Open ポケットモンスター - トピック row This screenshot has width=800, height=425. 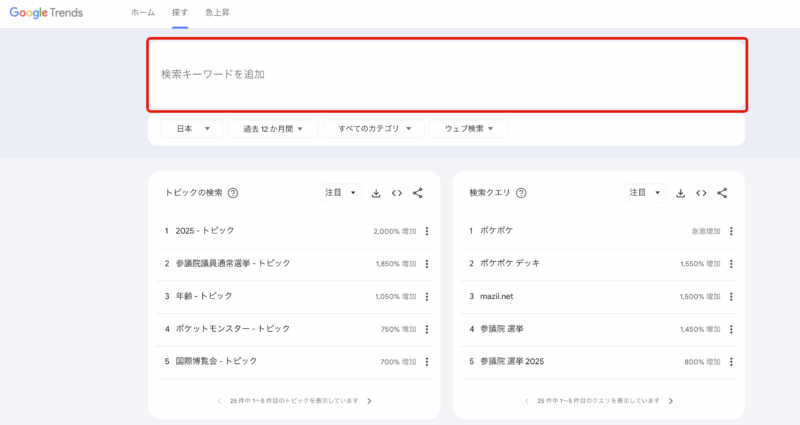tap(294, 329)
